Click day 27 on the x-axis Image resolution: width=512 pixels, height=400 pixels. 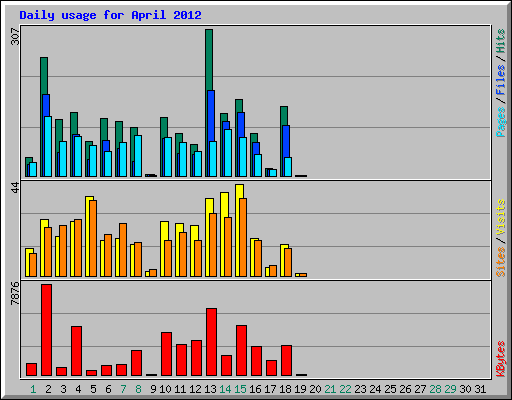420,389
